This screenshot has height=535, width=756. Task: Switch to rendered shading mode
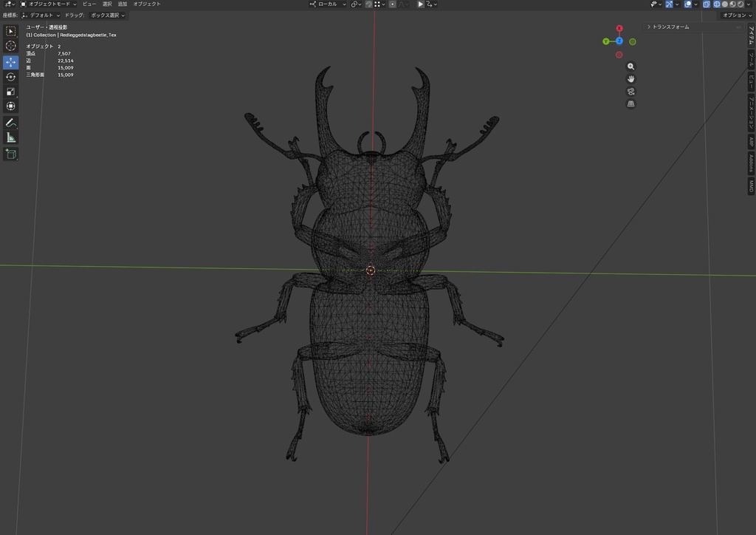(740, 4)
